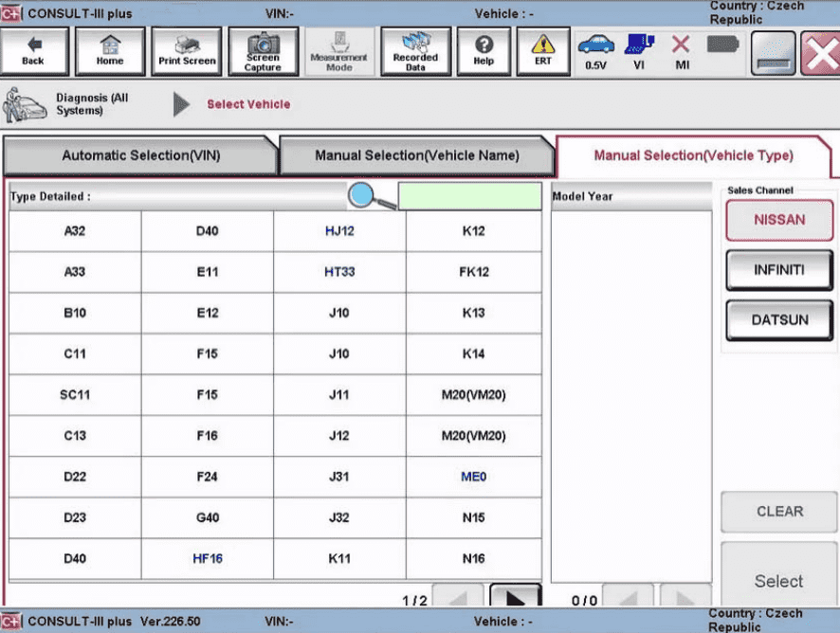Click the magnifier search icon

[x=371, y=196]
